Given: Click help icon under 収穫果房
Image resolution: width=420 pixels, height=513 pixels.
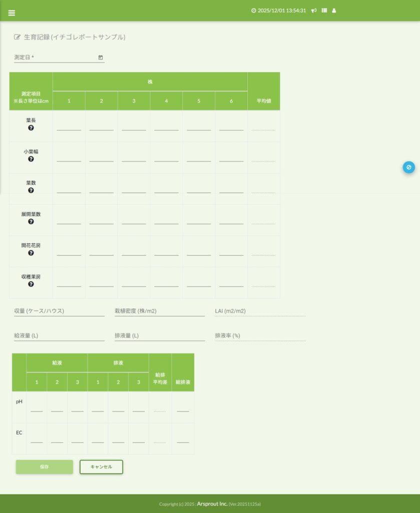Looking at the screenshot, I should click(31, 285).
